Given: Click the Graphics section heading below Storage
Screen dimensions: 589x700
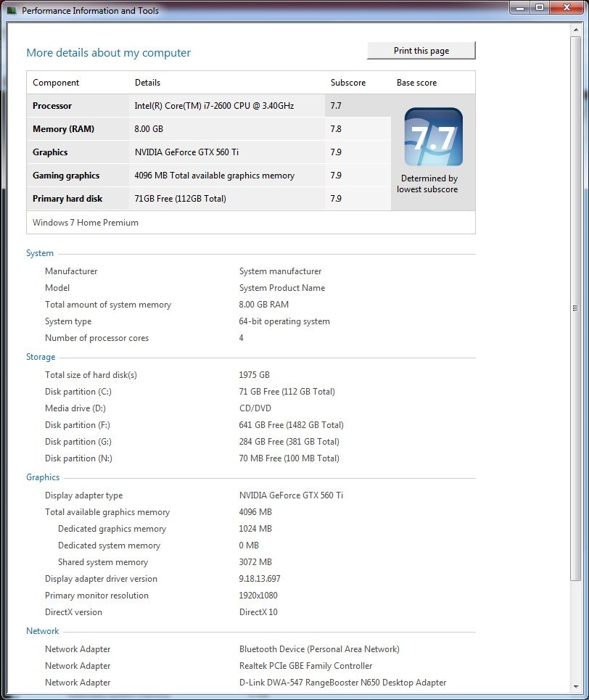Looking at the screenshot, I should (x=43, y=477).
